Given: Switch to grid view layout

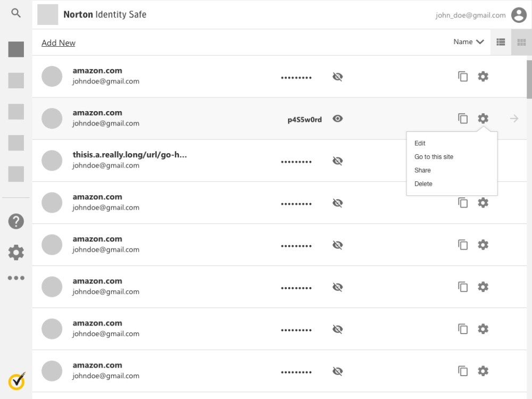Looking at the screenshot, I should click(521, 42).
